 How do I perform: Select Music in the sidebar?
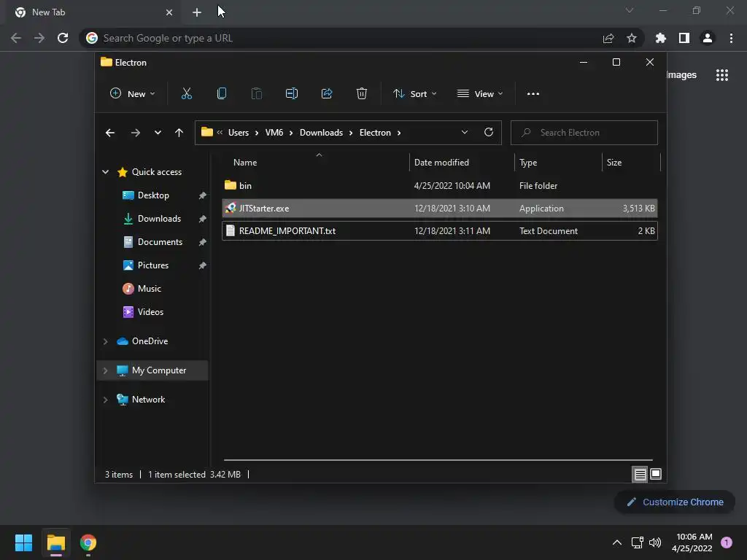pos(149,289)
